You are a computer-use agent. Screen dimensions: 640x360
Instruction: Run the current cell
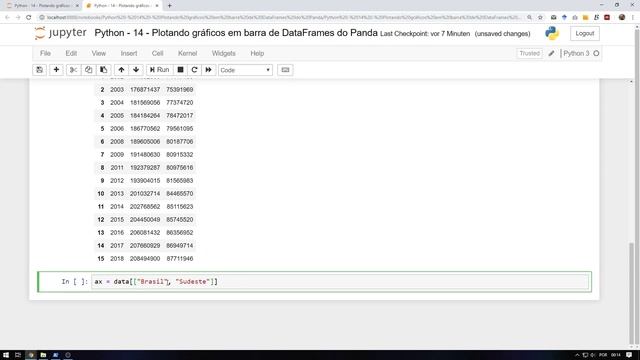[159, 70]
